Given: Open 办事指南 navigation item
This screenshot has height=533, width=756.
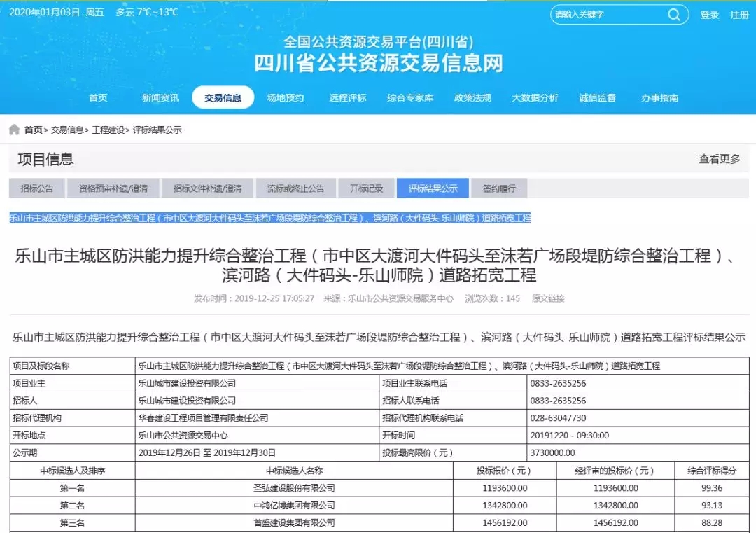Looking at the screenshot, I should tap(659, 98).
